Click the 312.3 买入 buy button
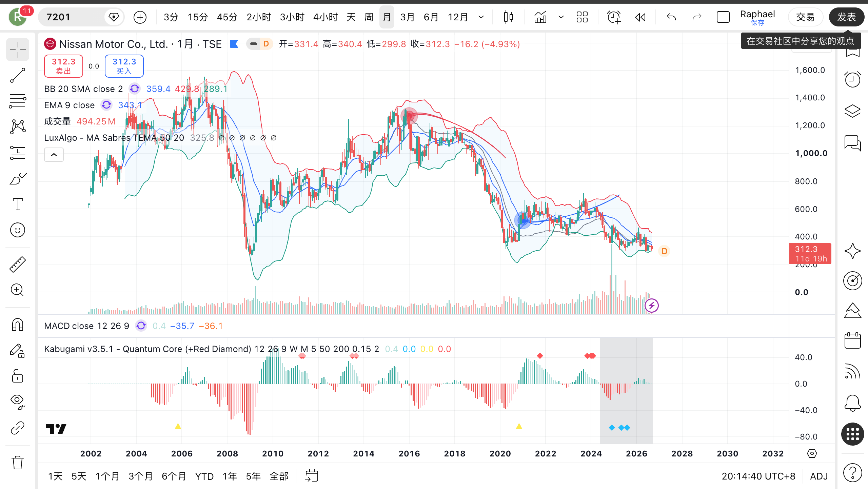This screenshot has width=868, height=489. [124, 66]
